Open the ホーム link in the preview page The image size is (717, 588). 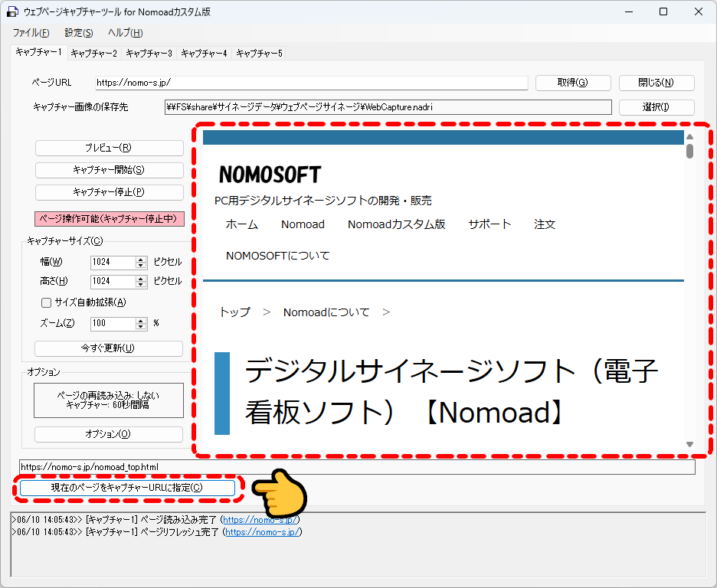coord(242,224)
